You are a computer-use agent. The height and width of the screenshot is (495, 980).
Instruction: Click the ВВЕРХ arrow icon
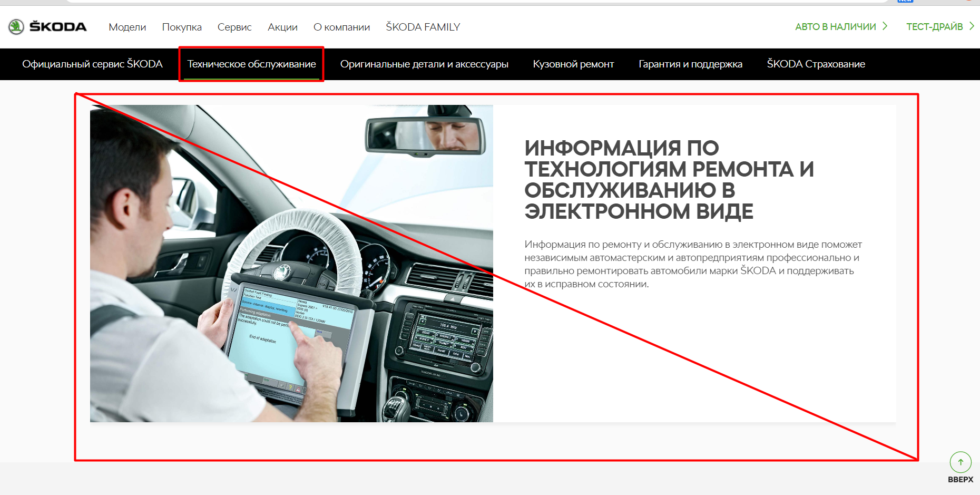pyautogui.click(x=961, y=462)
